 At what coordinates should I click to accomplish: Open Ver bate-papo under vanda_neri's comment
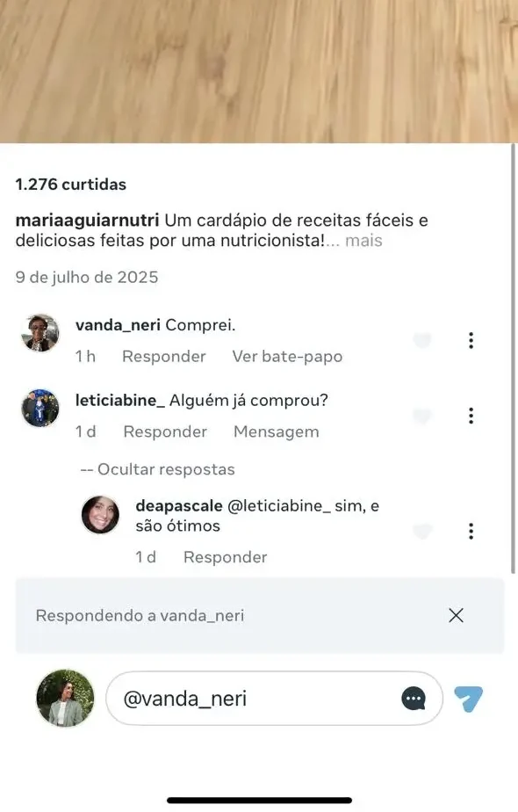288,356
